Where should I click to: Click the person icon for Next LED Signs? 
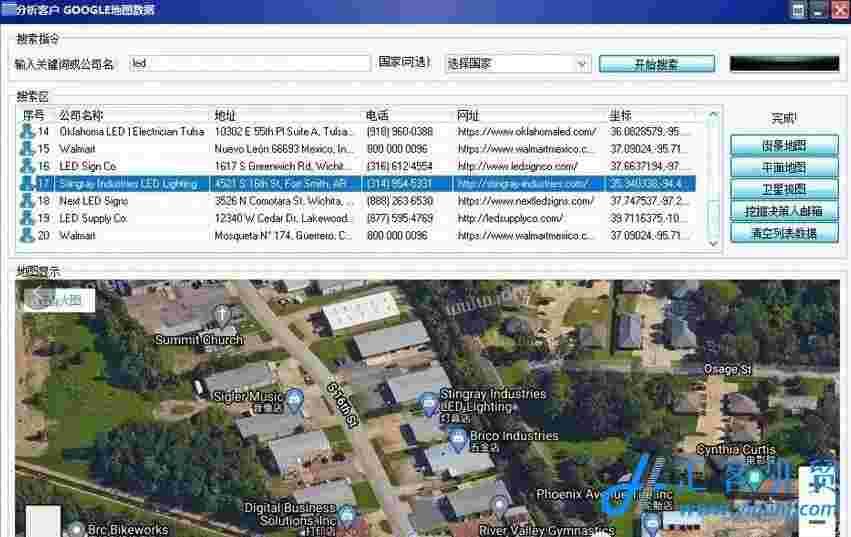[27, 201]
